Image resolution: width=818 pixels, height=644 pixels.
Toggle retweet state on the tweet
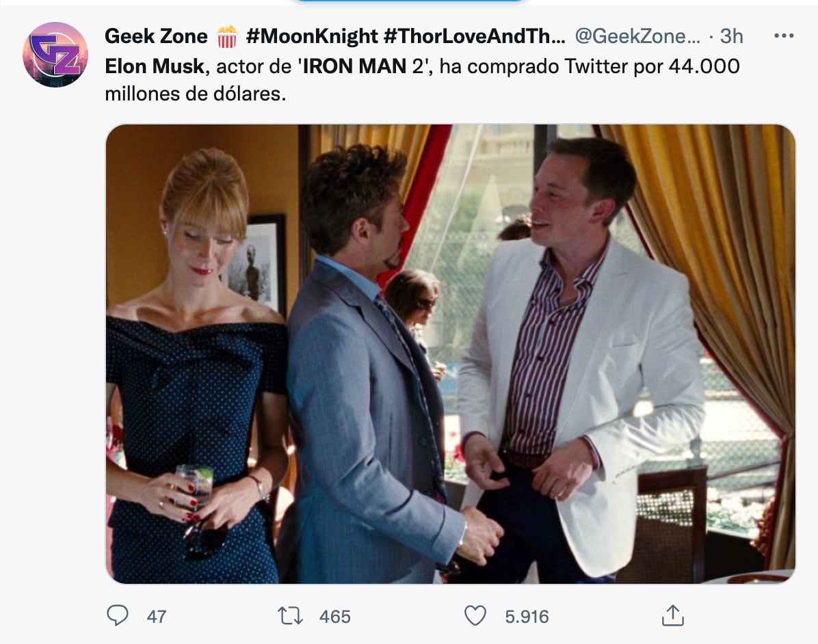pos(289,615)
